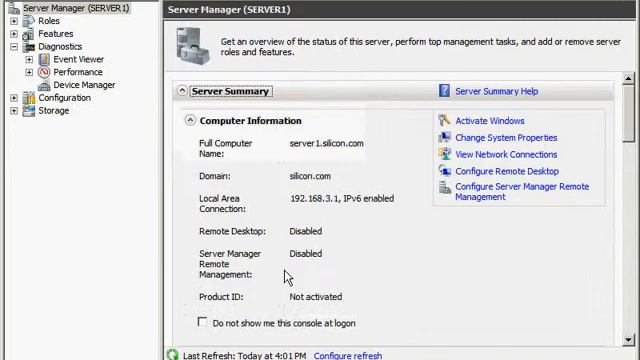Click the green refresh icon in status bar
Viewport: 640px width, 360px height.
(173, 354)
